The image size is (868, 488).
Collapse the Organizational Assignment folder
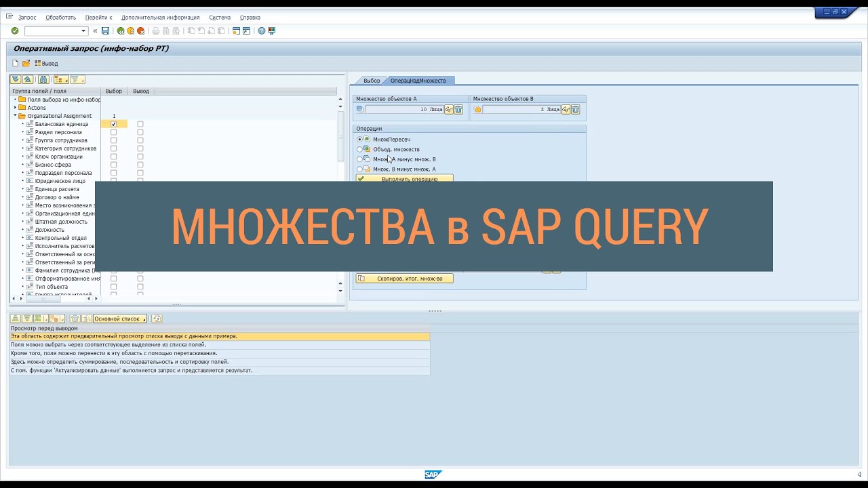(15, 116)
